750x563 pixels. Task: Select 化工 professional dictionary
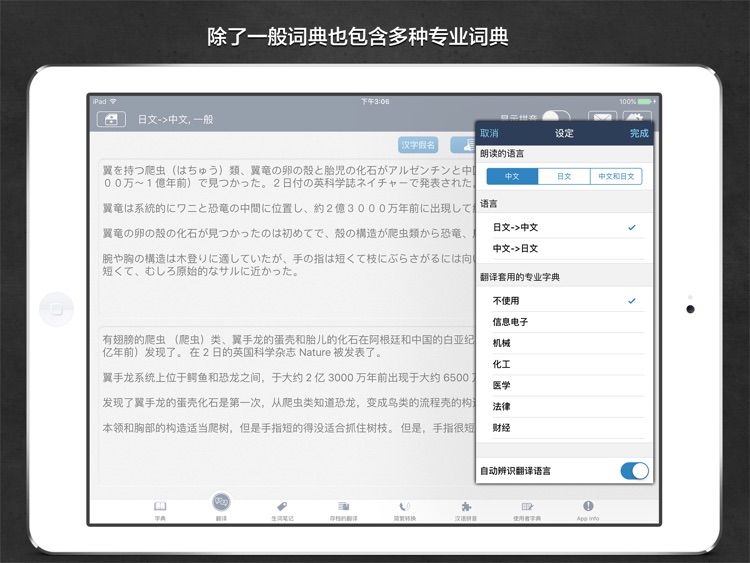click(564, 364)
